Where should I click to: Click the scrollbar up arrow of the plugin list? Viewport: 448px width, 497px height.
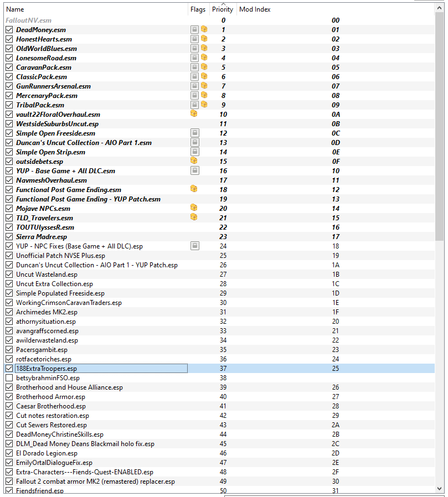[x=440, y=8]
